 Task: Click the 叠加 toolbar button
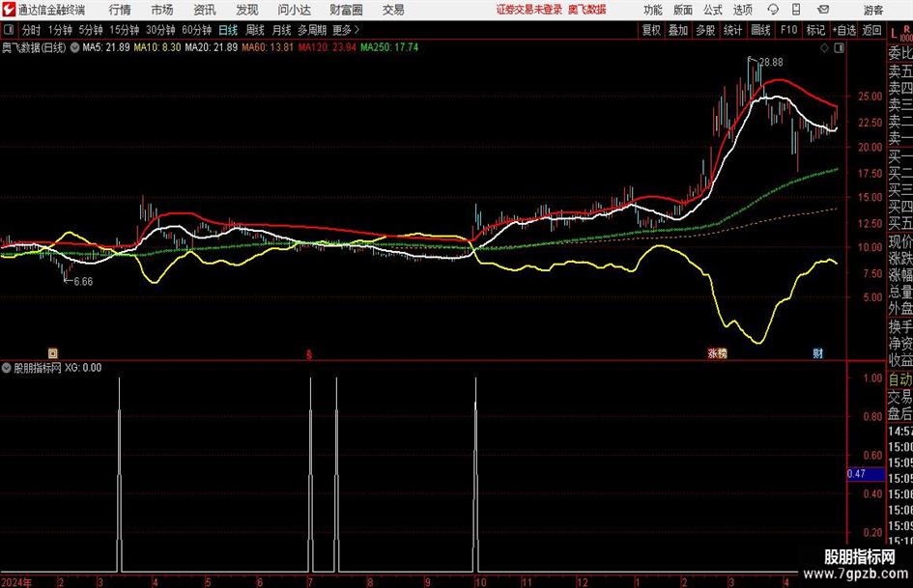pyautogui.click(x=678, y=30)
